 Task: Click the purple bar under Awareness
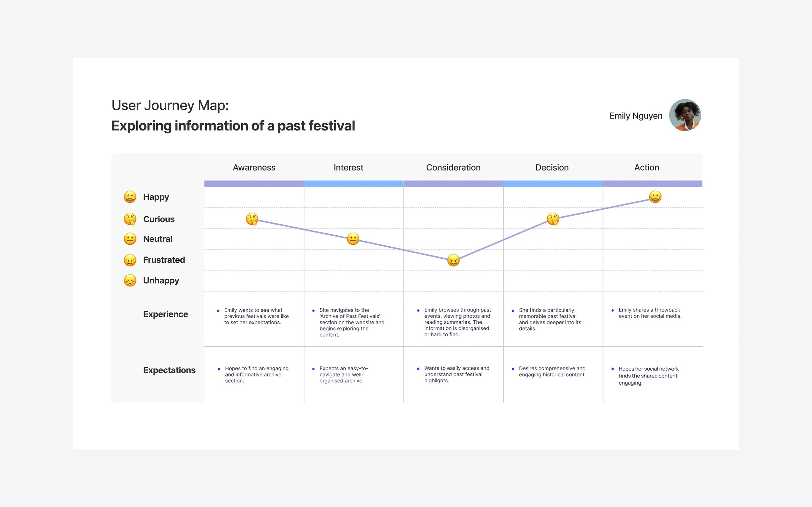(254, 183)
